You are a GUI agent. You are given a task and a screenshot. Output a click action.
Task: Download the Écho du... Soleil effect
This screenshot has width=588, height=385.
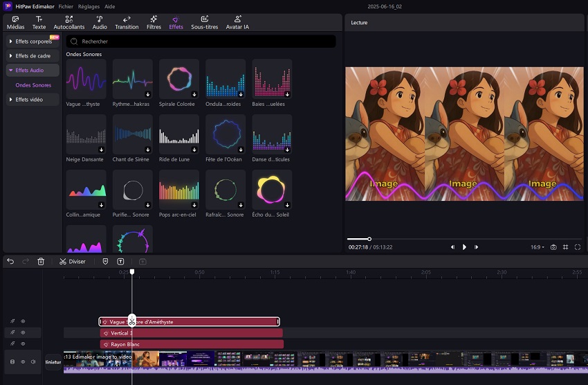click(287, 205)
